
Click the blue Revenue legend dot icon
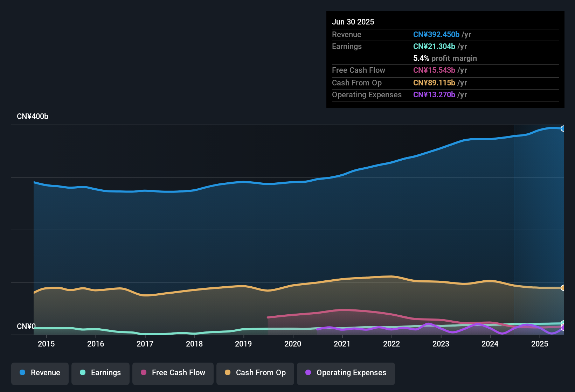pyautogui.click(x=22, y=373)
